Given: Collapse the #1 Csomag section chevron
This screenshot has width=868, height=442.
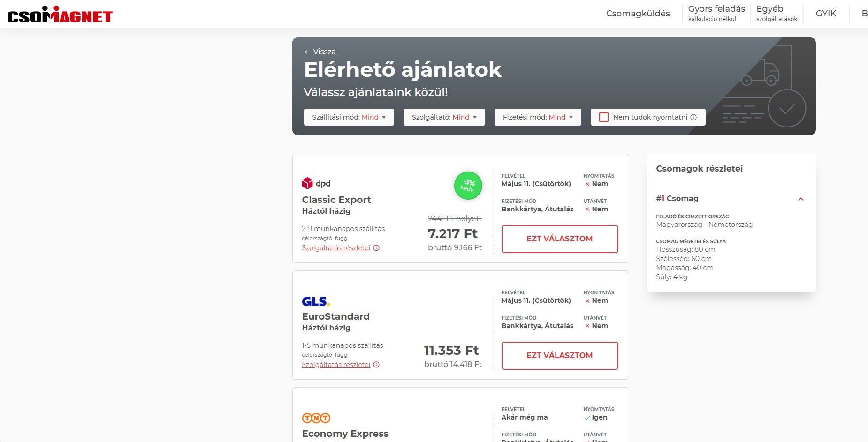Looking at the screenshot, I should pos(801,199).
